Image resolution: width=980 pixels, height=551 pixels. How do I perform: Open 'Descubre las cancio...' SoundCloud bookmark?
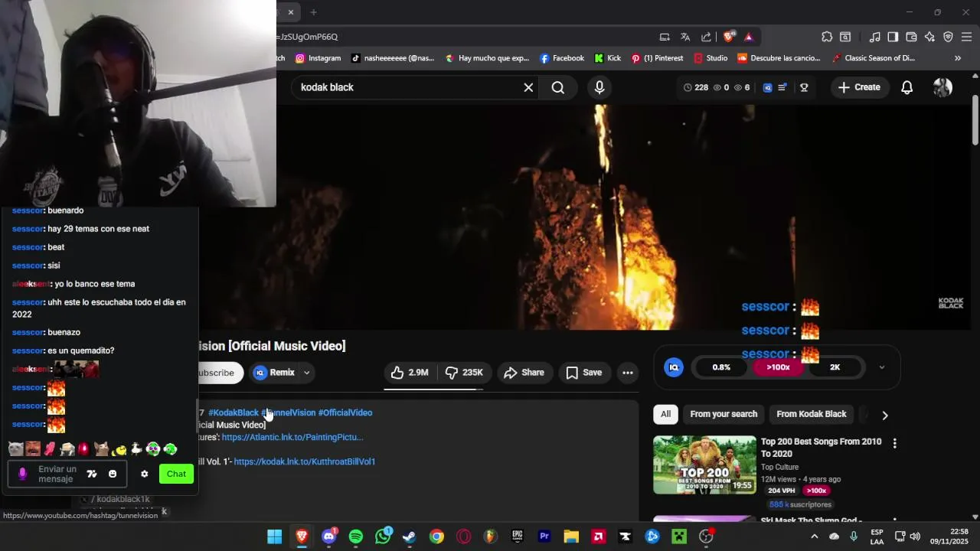[779, 58]
